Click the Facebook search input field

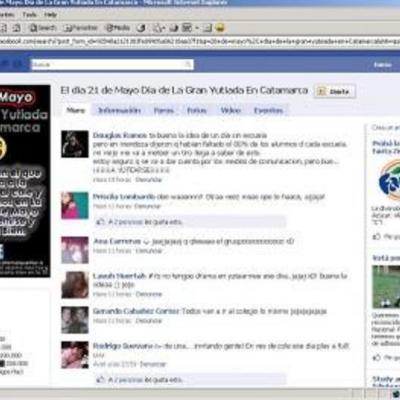pyautogui.click(x=112, y=64)
